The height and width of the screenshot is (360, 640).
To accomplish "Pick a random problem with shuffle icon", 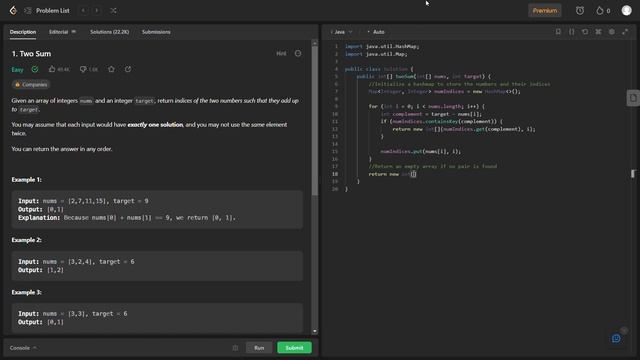I will pos(113,11).
